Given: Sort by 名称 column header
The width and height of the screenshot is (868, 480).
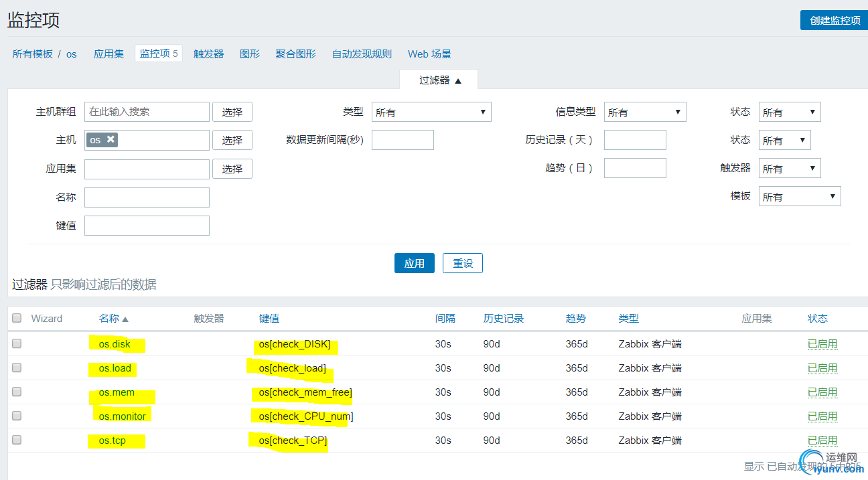Looking at the screenshot, I should click(x=114, y=319).
